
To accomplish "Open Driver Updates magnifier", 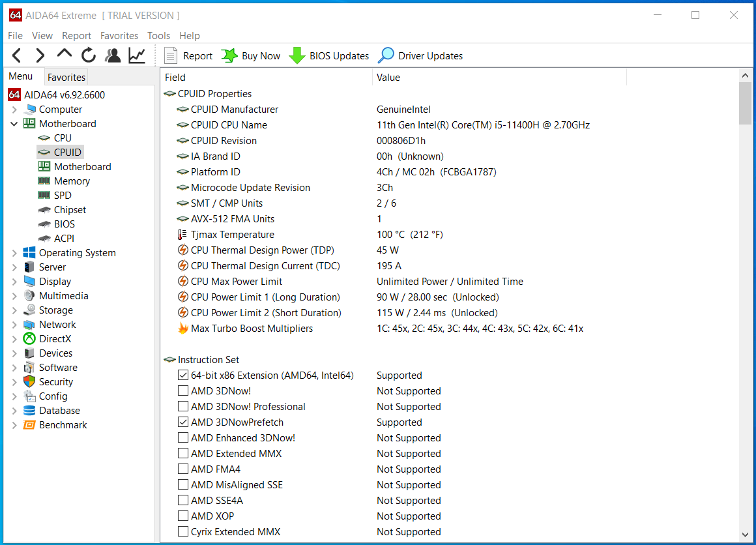I will 386,56.
